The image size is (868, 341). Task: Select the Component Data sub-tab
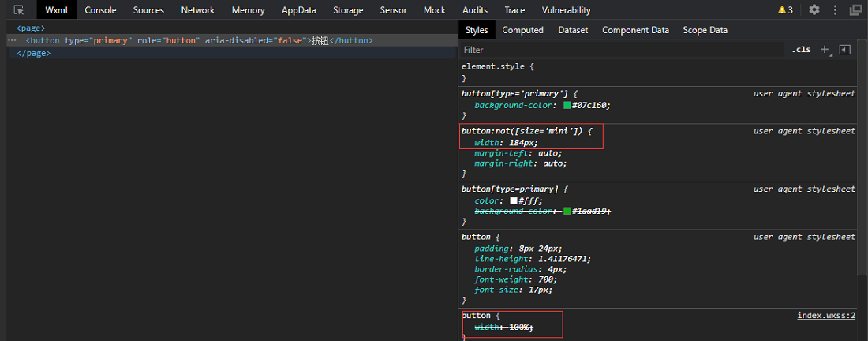[635, 30]
